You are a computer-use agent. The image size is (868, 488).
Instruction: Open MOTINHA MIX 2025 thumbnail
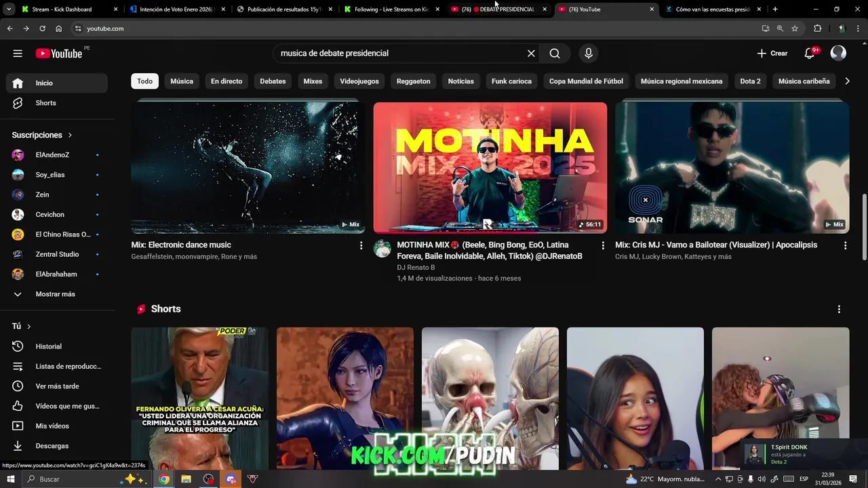[490, 167]
